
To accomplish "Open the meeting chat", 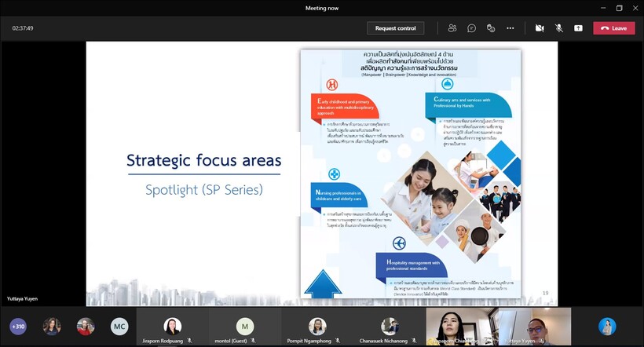I will point(471,27).
